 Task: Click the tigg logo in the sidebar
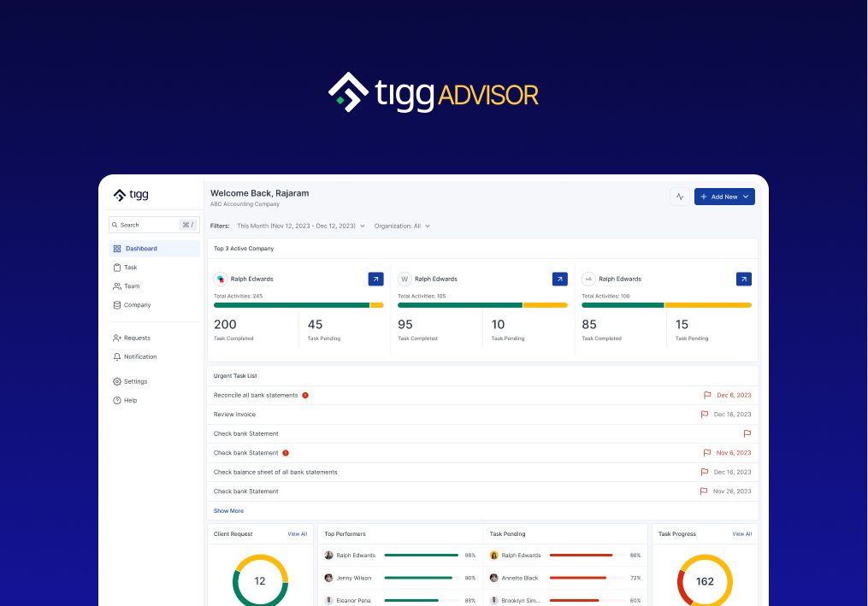[131, 195]
